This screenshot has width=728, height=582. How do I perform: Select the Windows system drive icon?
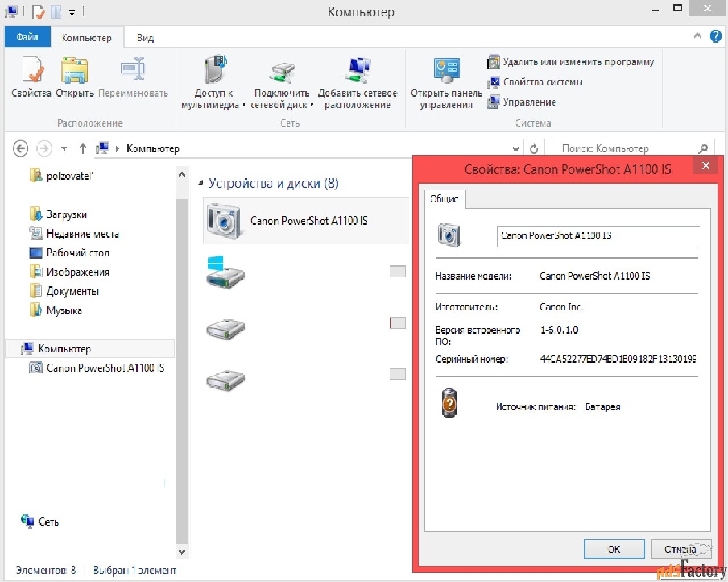(x=225, y=272)
